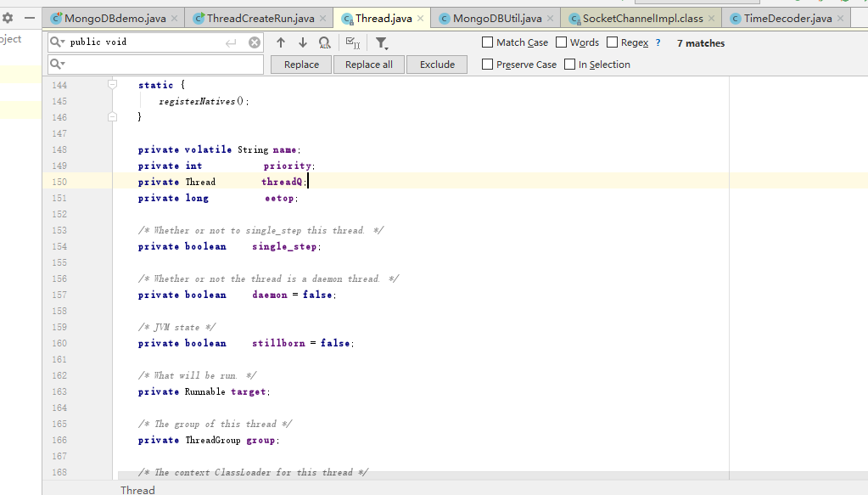Close the SocketChannelImpl.class tab

click(711, 19)
